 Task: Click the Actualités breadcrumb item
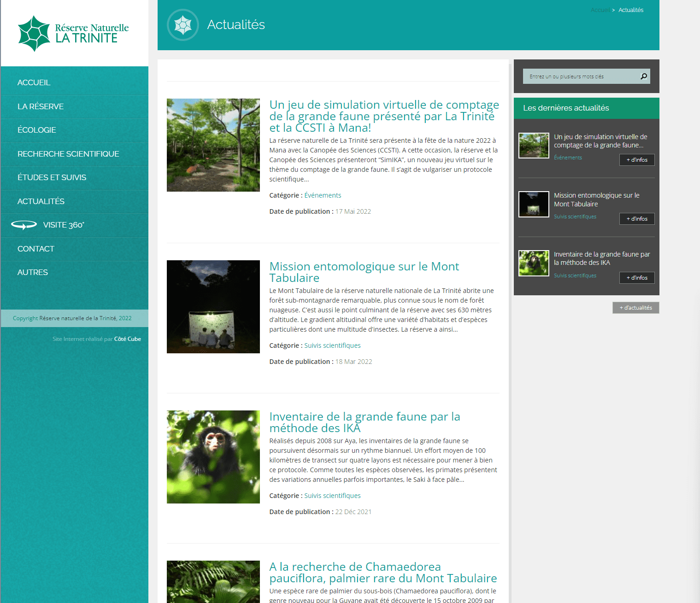click(631, 10)
